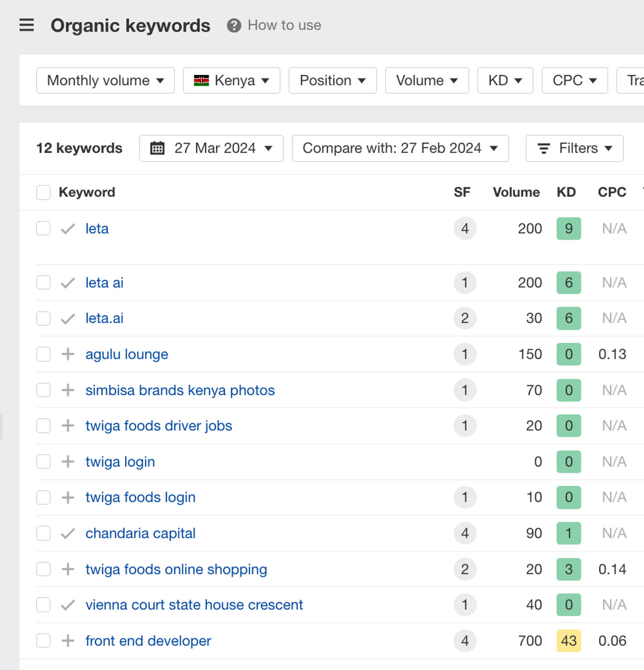Viewport: 644px width, 670px height.
Task: Open the Compare with 27 Feb 2024 dropdown
Action: click(400, 148)
